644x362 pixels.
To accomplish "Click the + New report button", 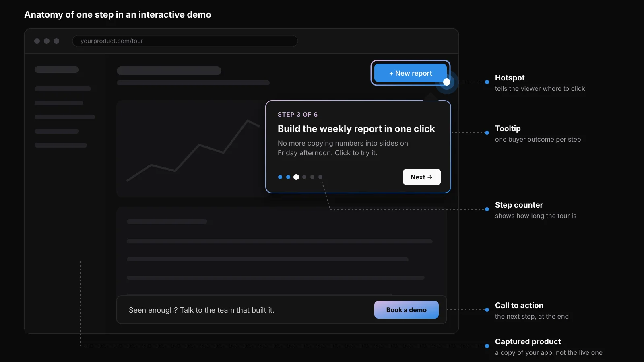I will [410, 73].
